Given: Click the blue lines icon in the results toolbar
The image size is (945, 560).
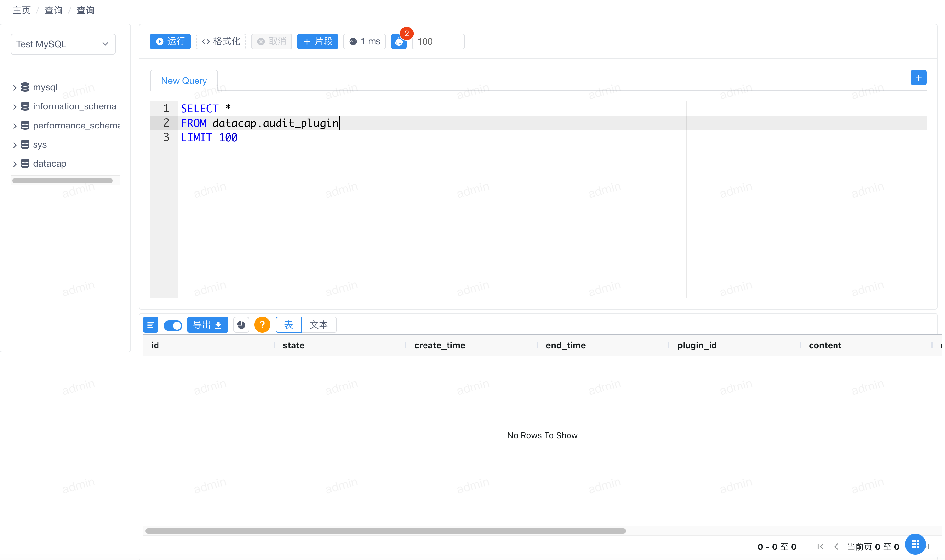Looking at the screenshot, I should [150, 325].
